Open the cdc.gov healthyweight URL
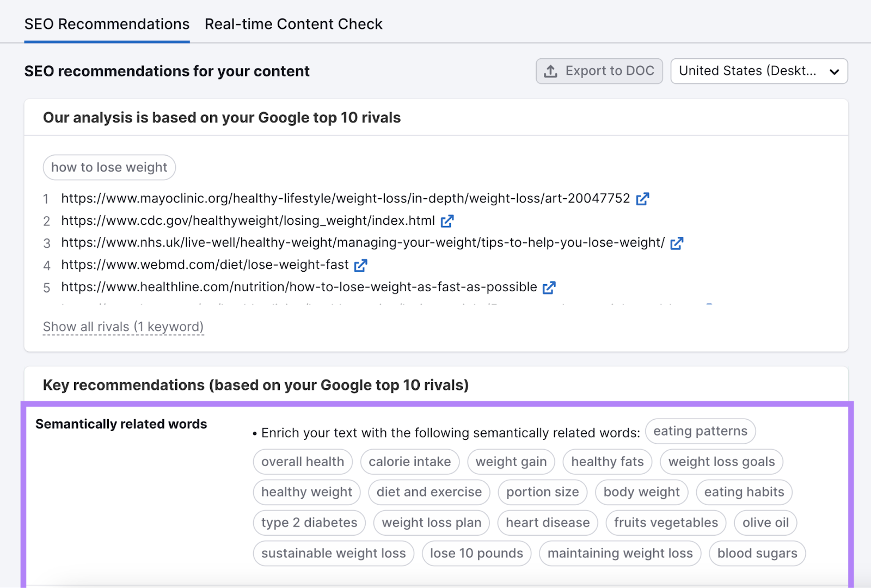 [248, 220]
